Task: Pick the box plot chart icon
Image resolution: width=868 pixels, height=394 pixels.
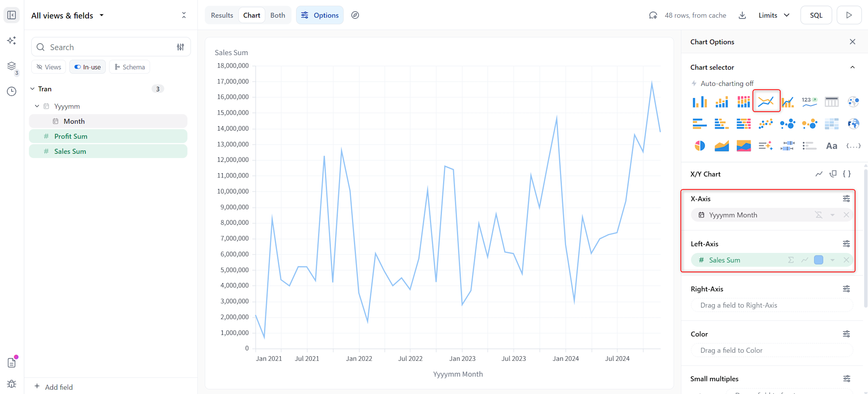Action: [x=787, y=146]
